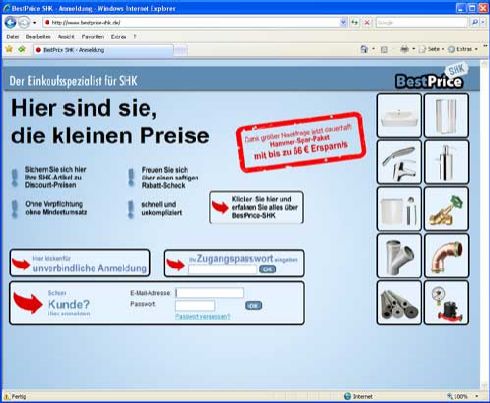Click the Print icon

[x=404, y=49]
